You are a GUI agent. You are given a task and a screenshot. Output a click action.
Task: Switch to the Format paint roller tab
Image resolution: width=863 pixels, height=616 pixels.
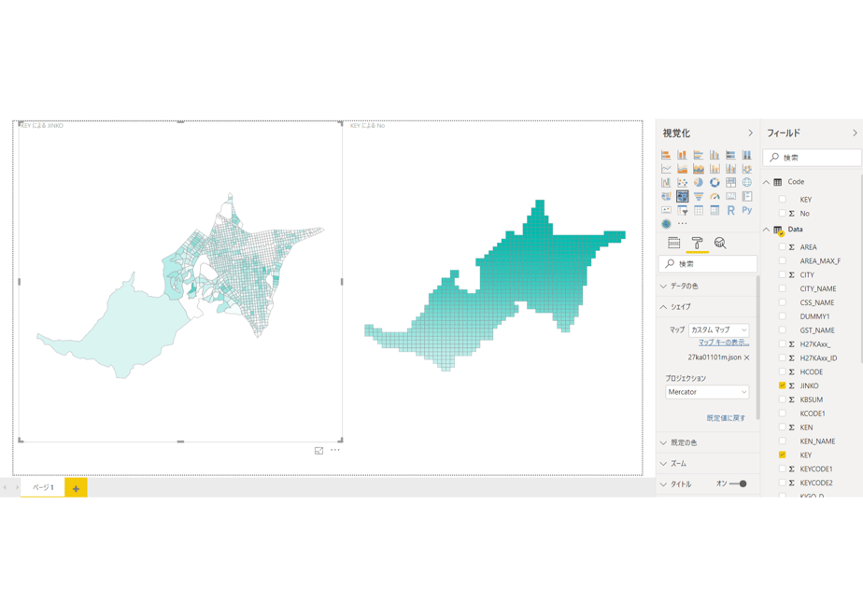tap(697, 243)
